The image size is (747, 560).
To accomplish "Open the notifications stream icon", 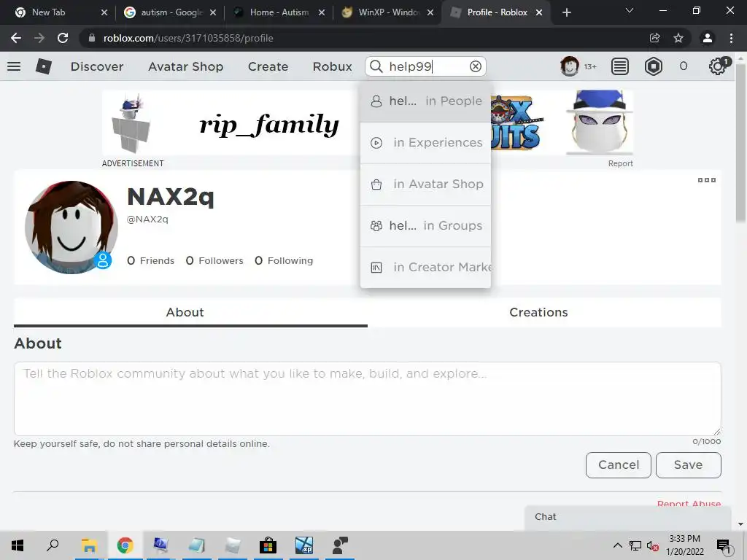I will [619, 66].
